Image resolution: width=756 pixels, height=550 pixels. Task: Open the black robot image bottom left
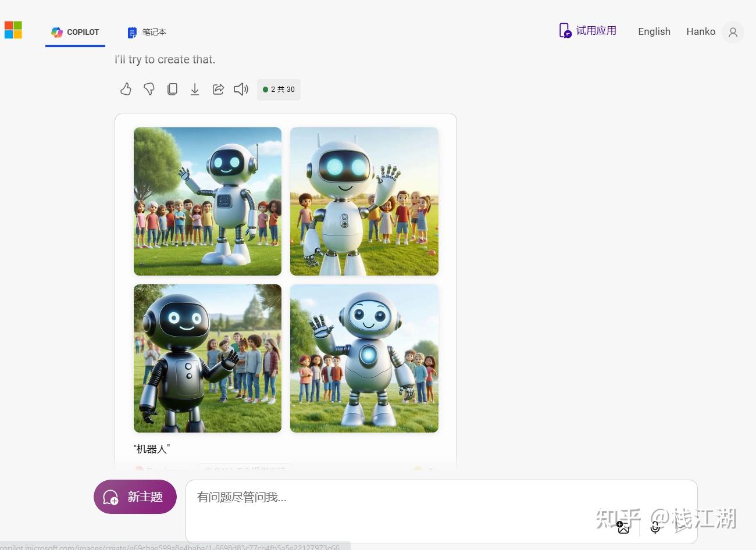[208, 358]
